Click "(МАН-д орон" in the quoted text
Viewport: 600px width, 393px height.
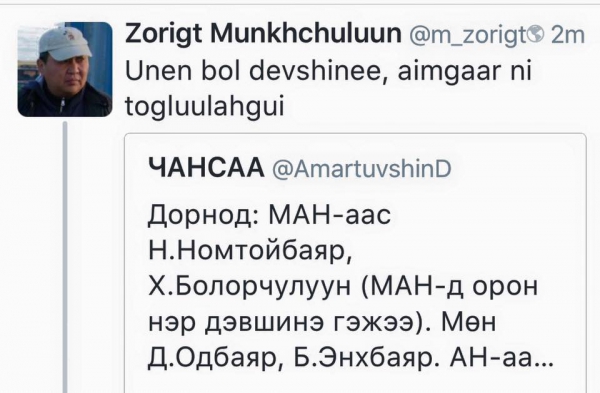point(449,287)
